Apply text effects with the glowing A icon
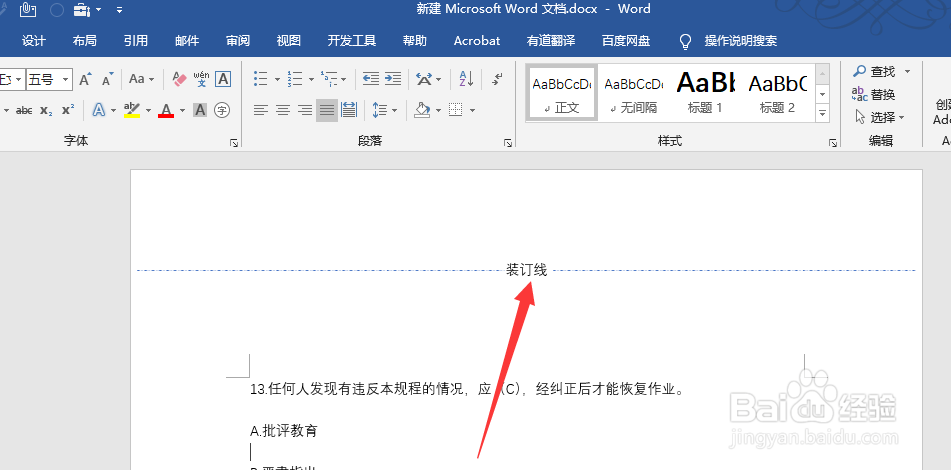The height and width of the screenshot is (470, 951). [x=98, y=110]
